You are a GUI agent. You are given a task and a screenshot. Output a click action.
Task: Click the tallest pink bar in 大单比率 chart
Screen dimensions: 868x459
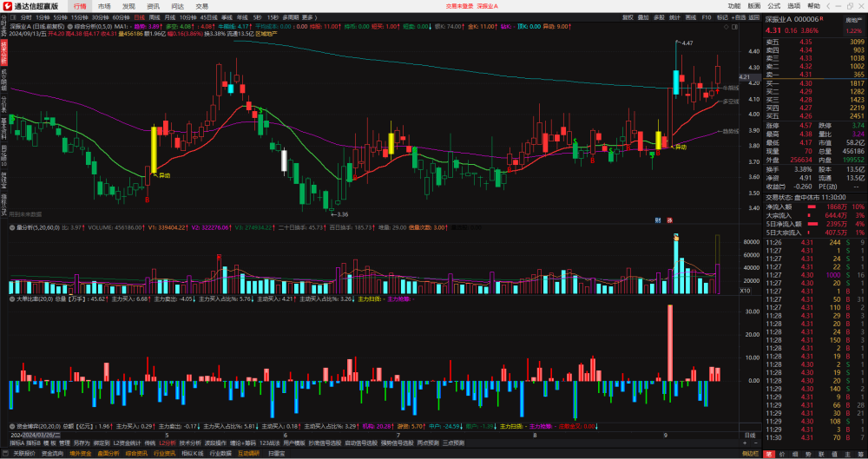(670, 343)
